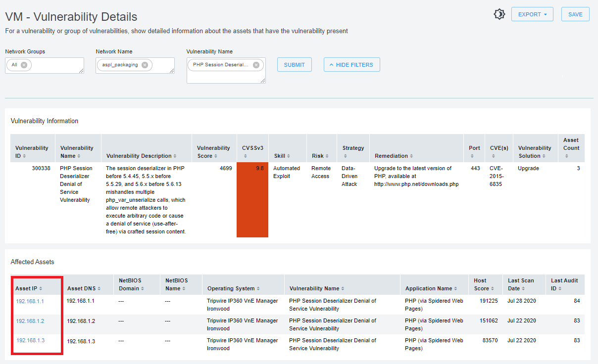Click the vulnerability score 4699
This screenshot has width=598, height=364.
[226, 168]
